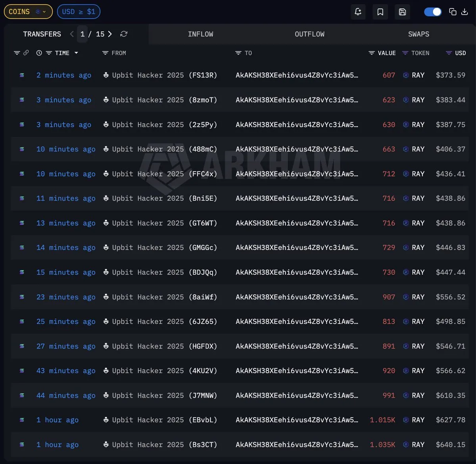Refresh the transfers list

pyautogui.click(x=124, y=34)
